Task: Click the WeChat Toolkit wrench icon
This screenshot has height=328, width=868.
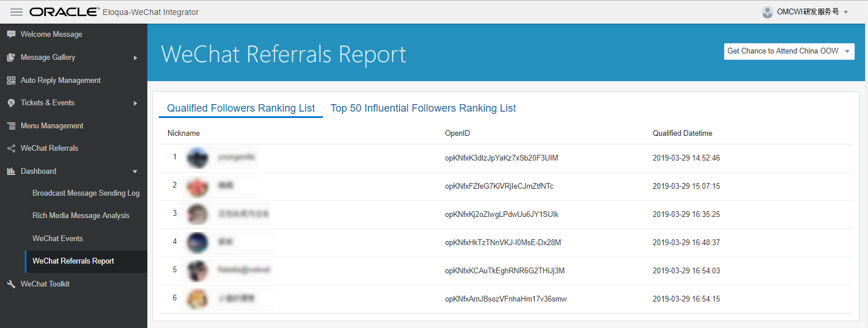Action: pos(11,284)
